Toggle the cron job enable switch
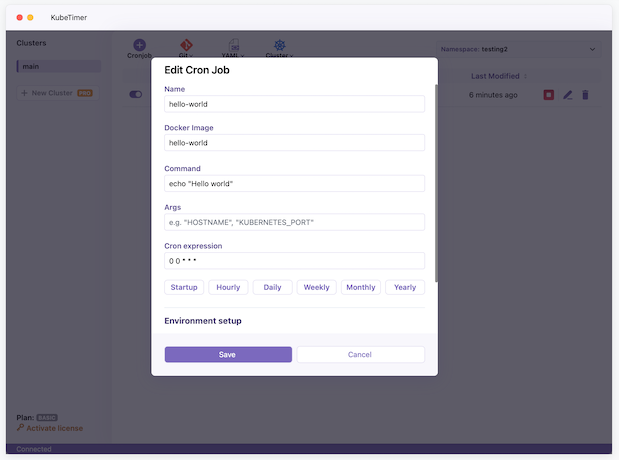 coord(136,95)
